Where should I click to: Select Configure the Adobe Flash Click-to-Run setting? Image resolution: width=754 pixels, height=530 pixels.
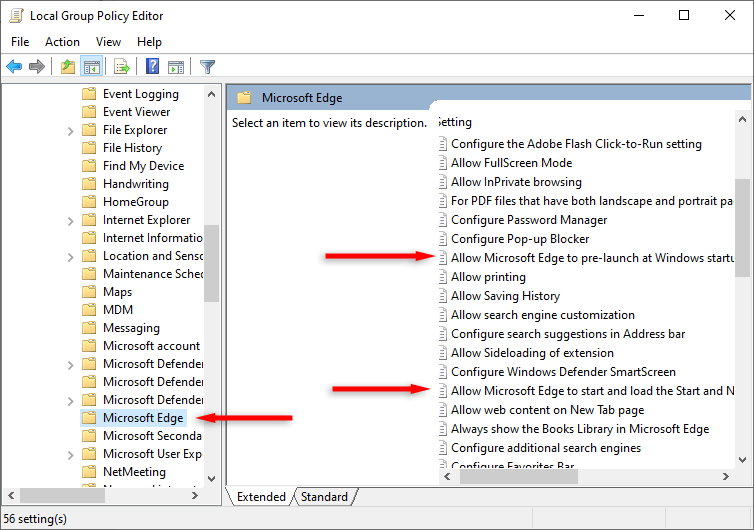576,144
